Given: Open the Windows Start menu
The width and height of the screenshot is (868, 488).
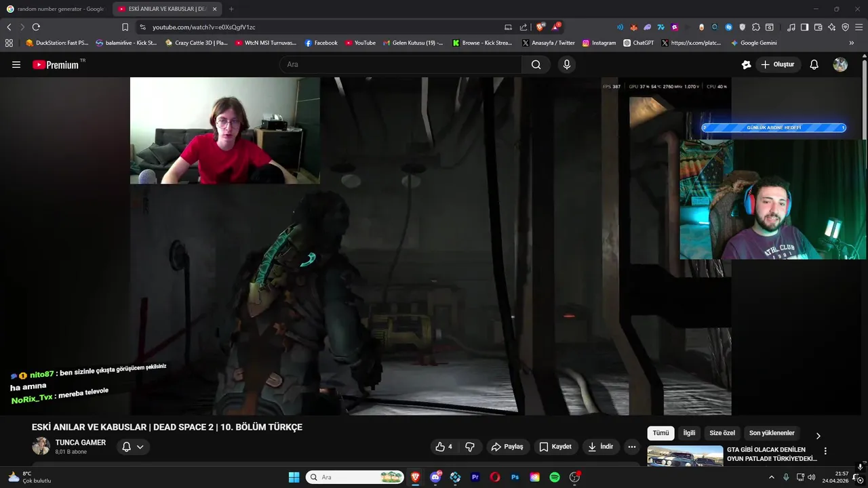Looking at the screenshot, I should [294, 477].
